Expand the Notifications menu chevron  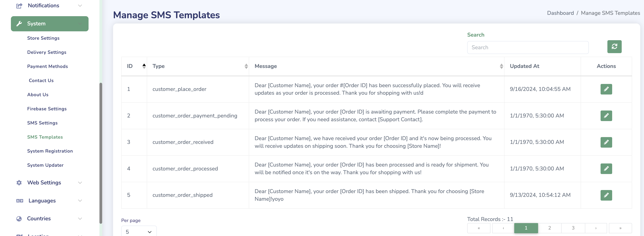click(80, 5)
